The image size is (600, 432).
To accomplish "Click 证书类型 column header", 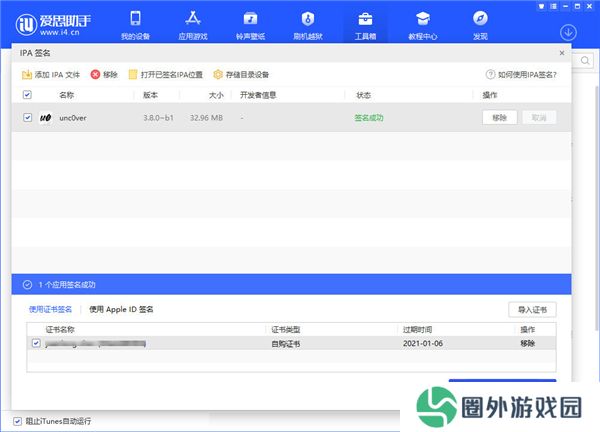I will click(285, 329).
